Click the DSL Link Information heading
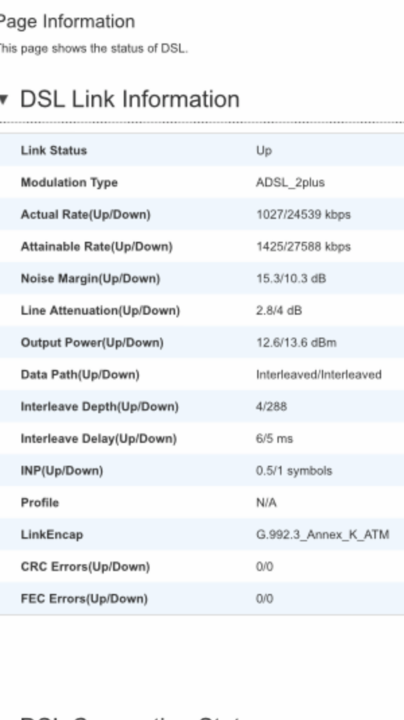404x720 pixels. point(130,99)
